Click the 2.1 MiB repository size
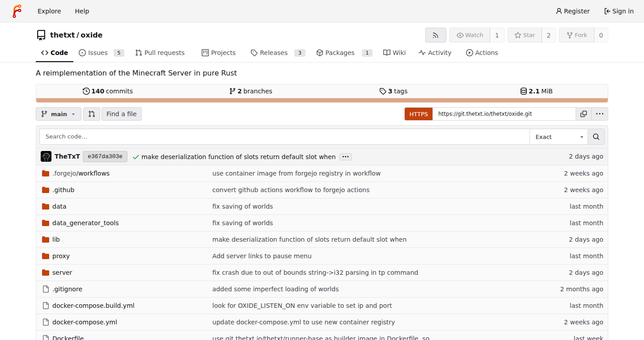644x340 pixels. [x=537, y=91]
